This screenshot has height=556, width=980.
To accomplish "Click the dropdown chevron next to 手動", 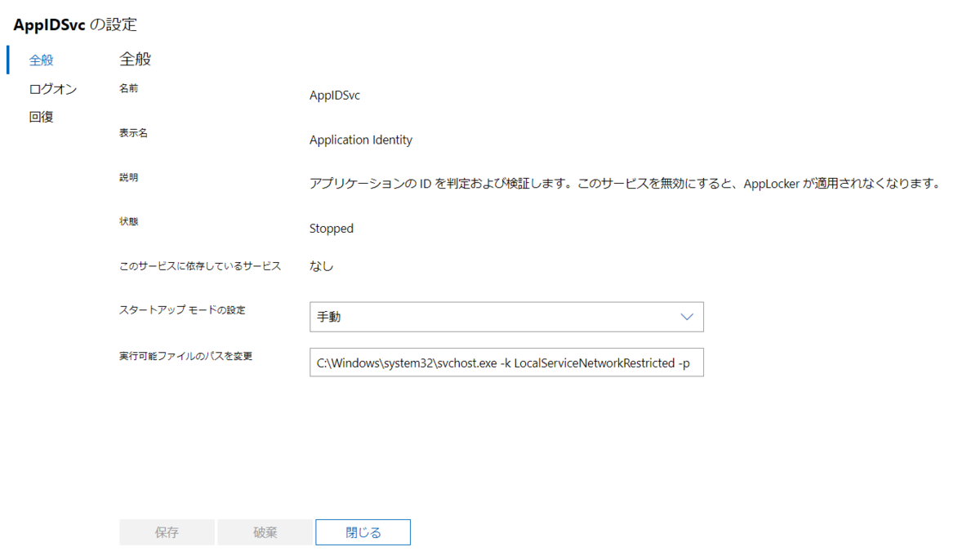I will coord(687,317).
